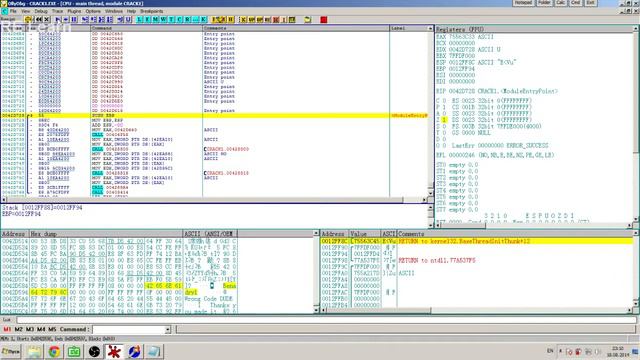Open the Threads T icon

[171, 19]
